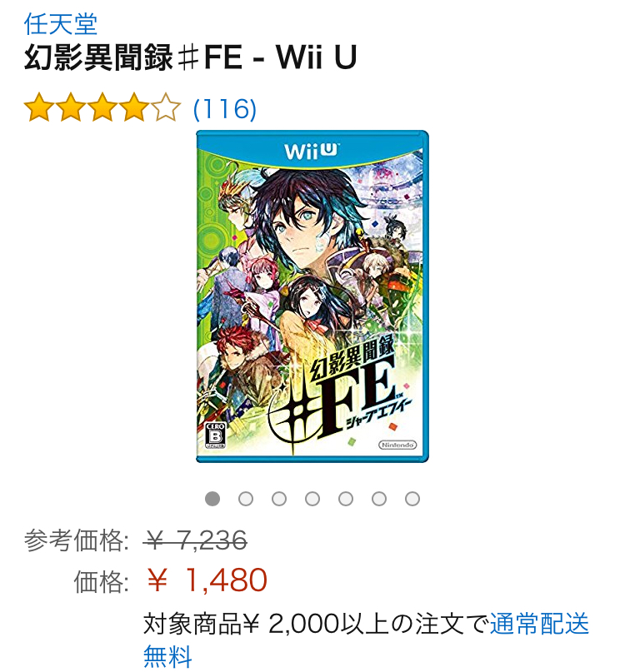Select the fifth image carousel dot
Viewport: 625px width, 672px height.
point(346,499)
